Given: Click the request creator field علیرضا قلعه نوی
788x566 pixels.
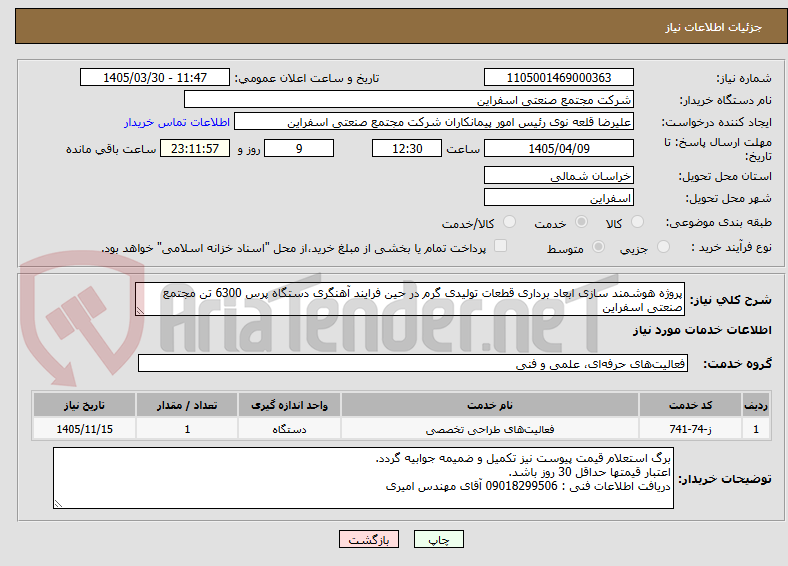Looking at the screenshot, I should click(434, 122).
